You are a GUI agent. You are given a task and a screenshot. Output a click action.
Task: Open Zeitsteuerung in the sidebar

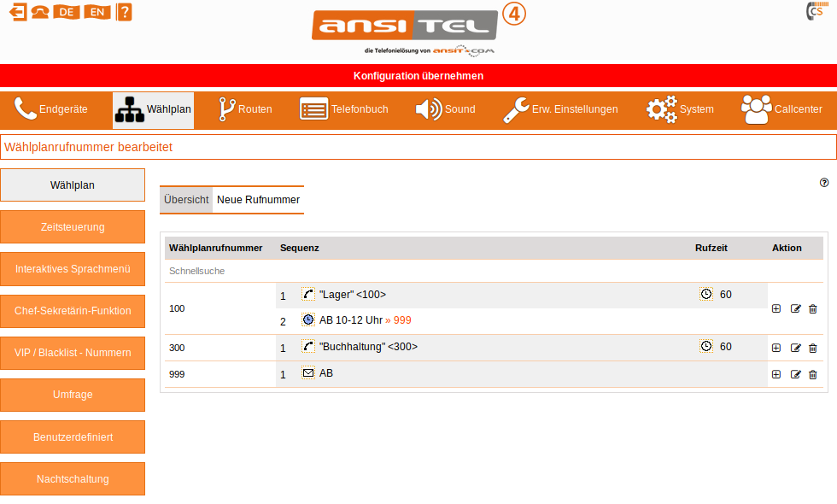click(x=73, y=227)
